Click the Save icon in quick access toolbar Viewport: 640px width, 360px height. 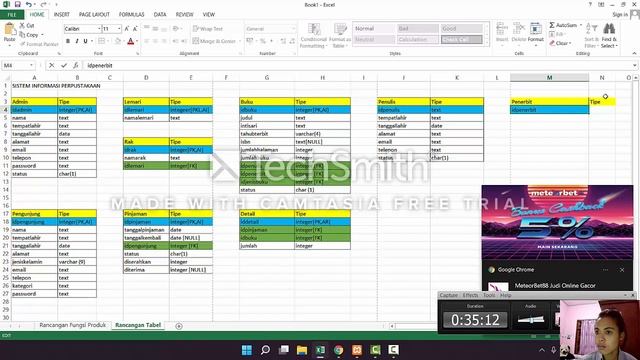click(x=18, y=4)
